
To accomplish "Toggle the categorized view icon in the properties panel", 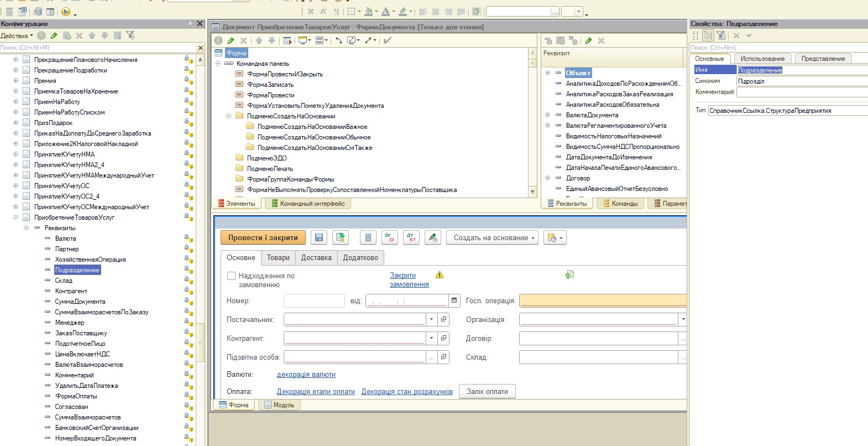I will tap(708, 35).
